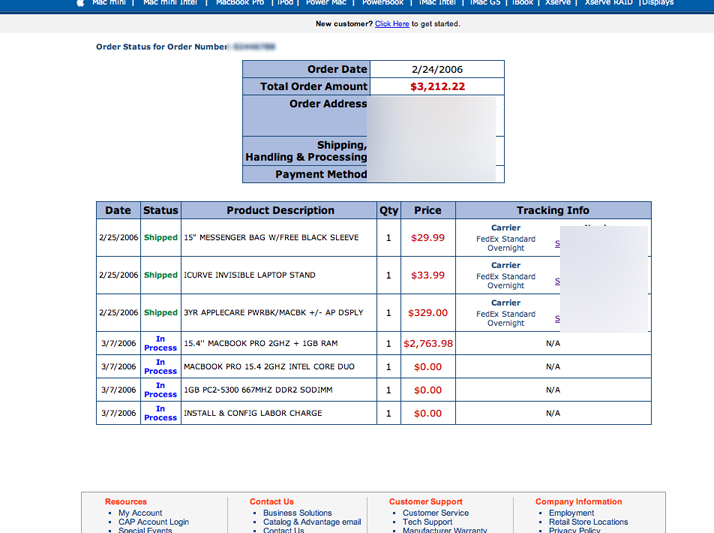The width and height of the screenshot is (714, 533).
Task: Follow the 'Click Here' new customer link
Action: coord(392,24)
